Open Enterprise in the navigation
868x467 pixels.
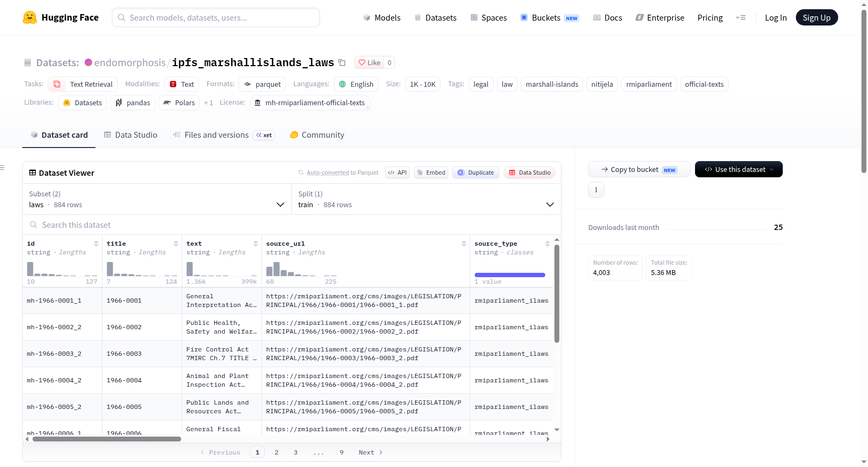[660, 17]
